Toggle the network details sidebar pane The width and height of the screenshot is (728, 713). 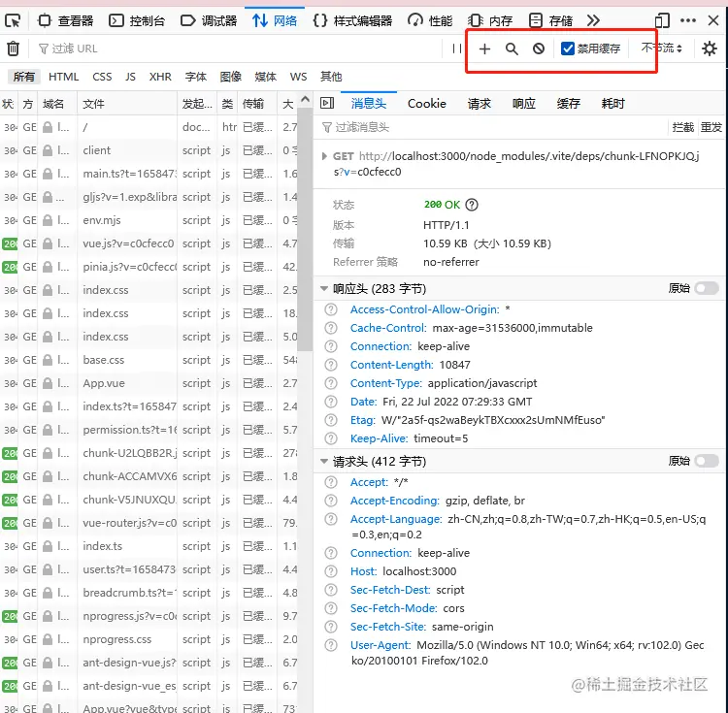[327, 103]
